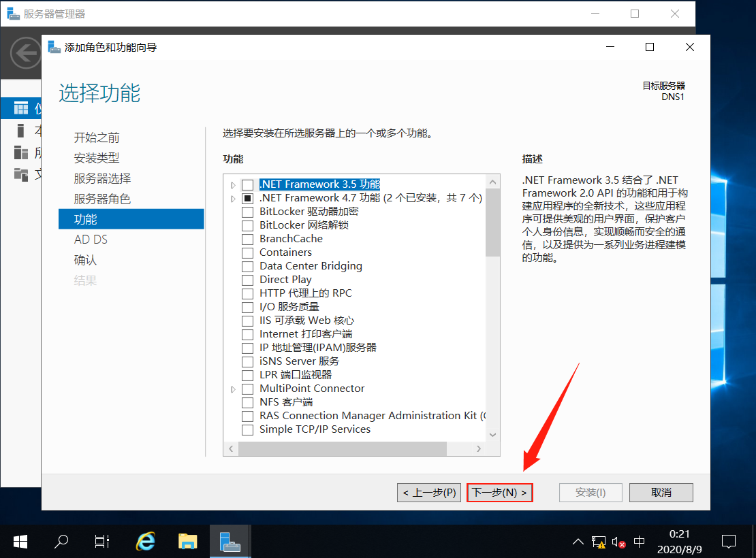
Task: Check iSNS Server 服务 checkbox
Action: (247, 362)
